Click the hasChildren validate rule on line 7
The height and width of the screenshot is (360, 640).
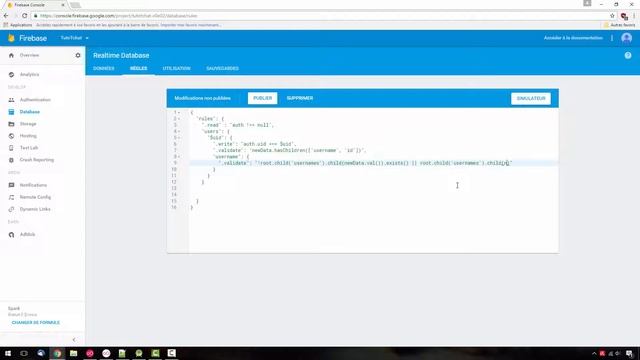(x=289, y=151)
